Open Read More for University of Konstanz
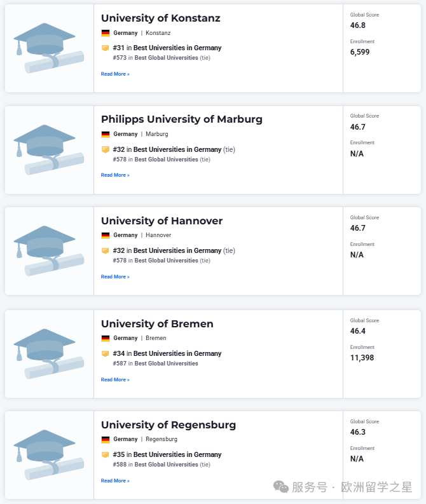 point(115,74)
